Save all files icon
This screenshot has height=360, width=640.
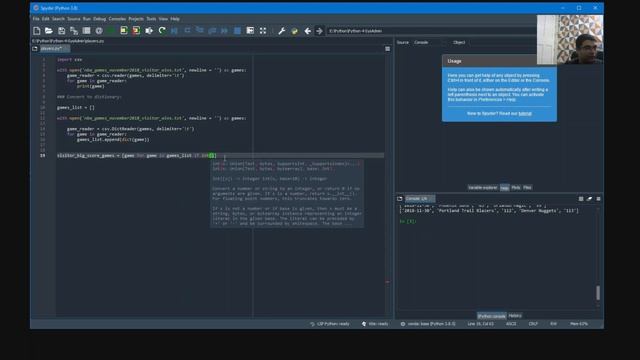74,31
